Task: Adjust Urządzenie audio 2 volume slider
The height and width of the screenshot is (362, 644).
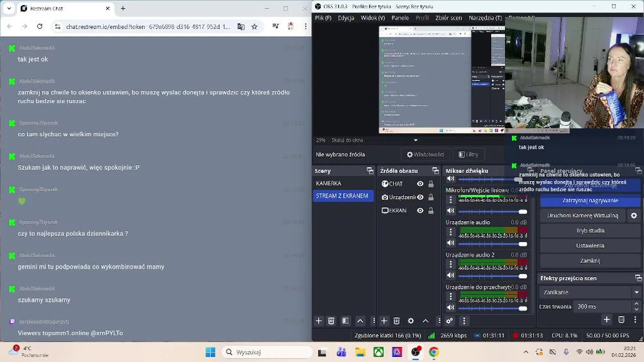Action: 493,276
